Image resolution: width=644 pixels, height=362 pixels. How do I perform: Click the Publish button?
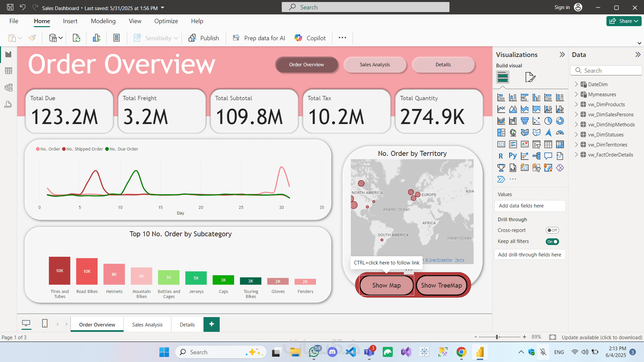click(x=204, y=38)
